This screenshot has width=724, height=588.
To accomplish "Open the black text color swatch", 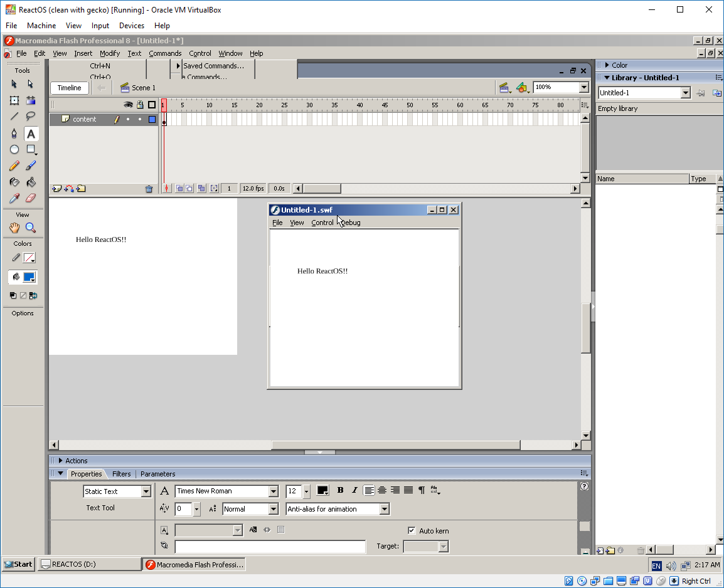I will coord(322,490).
